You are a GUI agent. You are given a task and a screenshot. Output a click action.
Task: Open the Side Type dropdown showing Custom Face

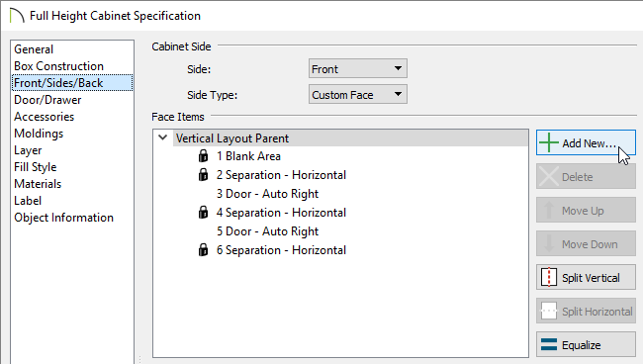point(357,95)
